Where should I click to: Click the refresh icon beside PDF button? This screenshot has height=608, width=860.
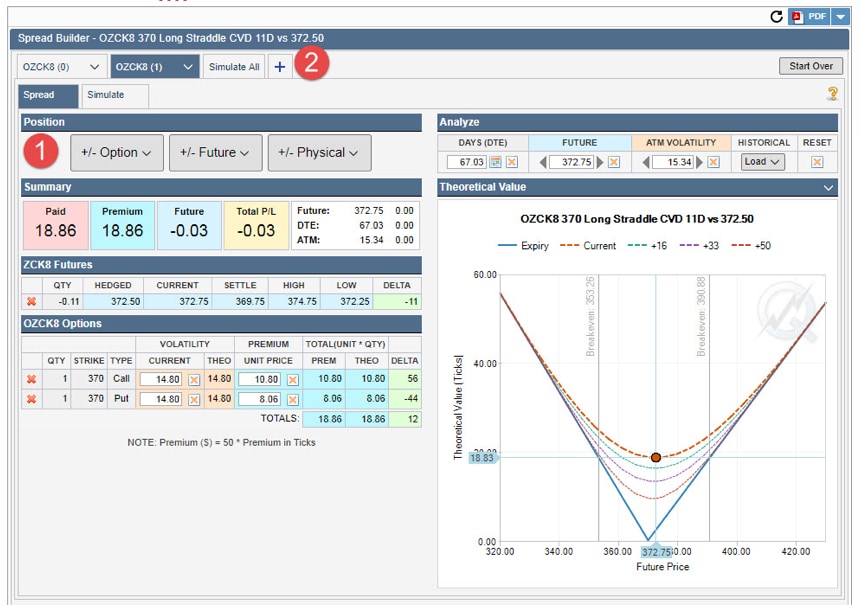pyautogui.click(x=776, y=16)
